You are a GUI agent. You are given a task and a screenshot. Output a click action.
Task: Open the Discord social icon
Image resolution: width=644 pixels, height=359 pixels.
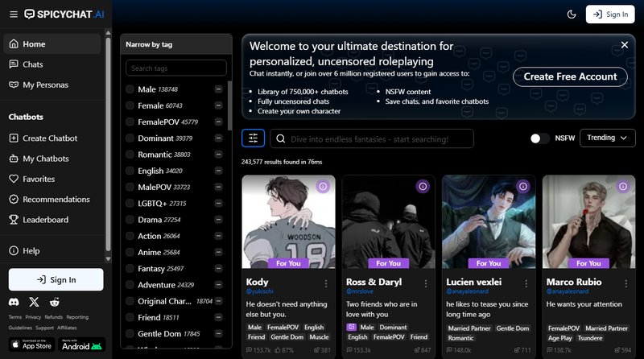coord(13,302)
